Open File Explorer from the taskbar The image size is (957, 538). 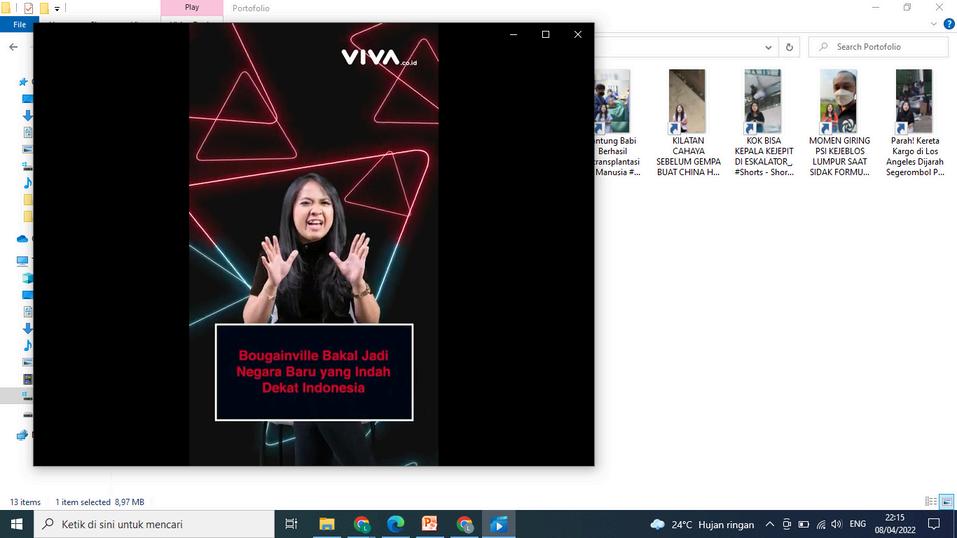(x=327, y=524)
